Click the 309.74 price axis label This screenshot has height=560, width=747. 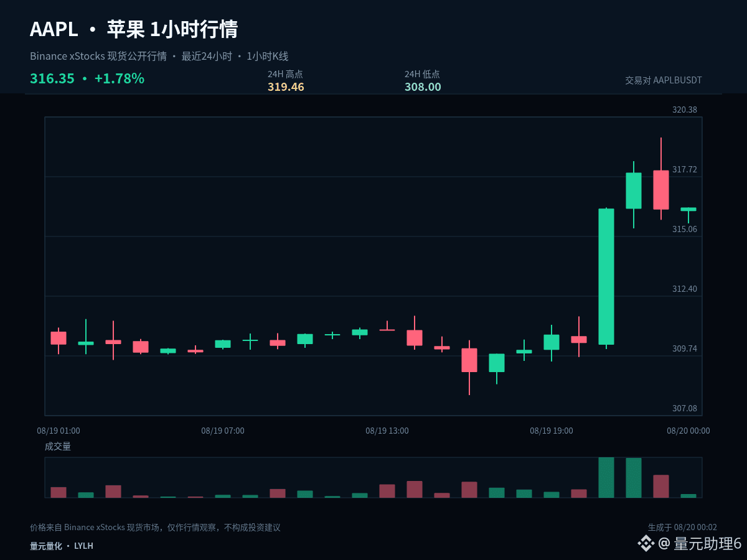pos(685,348)
